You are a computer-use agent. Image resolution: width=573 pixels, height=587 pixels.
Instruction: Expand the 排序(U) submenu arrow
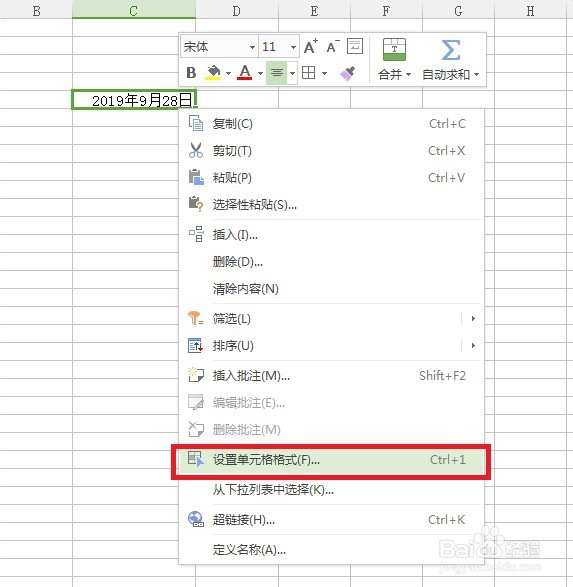473,346
